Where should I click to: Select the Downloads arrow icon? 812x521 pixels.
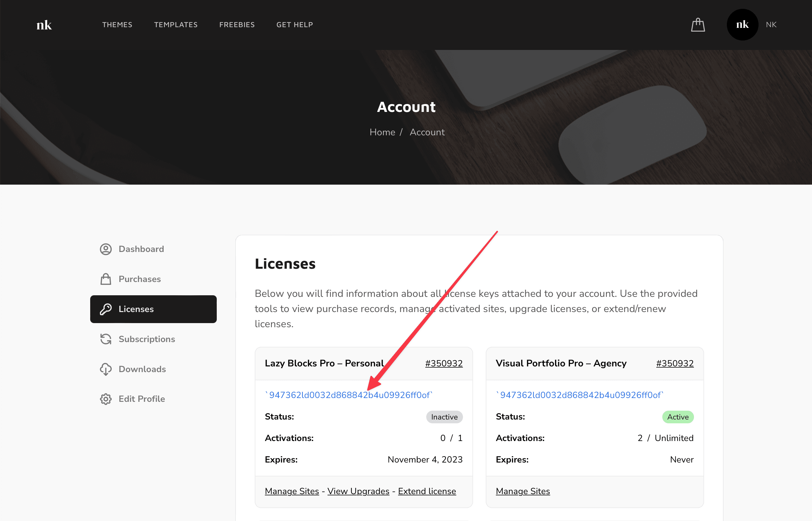pyautogui.click(x=106, y=369)
